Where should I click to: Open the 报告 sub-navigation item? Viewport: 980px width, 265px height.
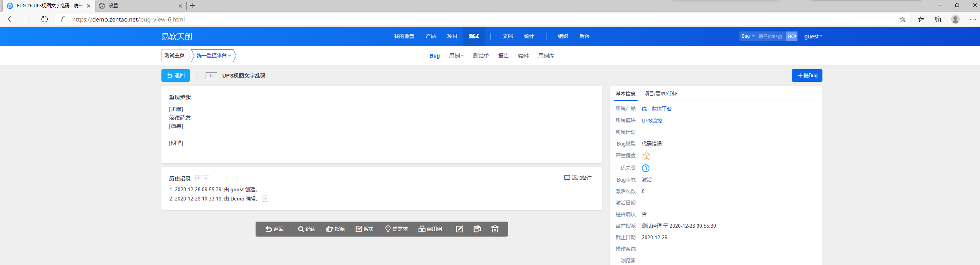click(503, 56)
